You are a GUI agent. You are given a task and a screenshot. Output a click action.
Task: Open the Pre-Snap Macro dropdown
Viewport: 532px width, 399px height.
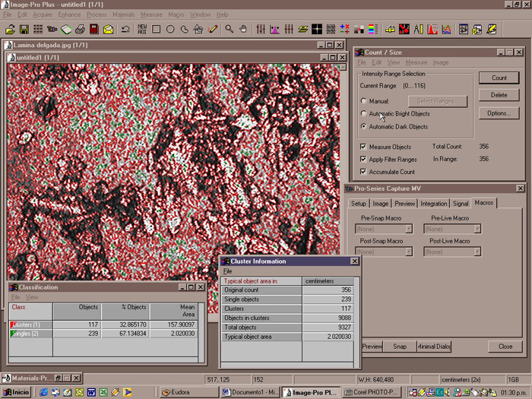(x=409, y=229)
